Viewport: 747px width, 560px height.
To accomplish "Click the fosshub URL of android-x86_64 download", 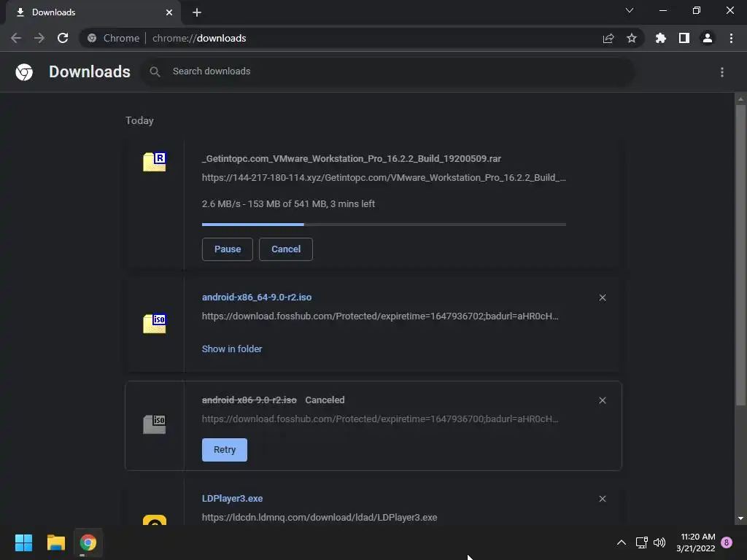I will point(380,316).
